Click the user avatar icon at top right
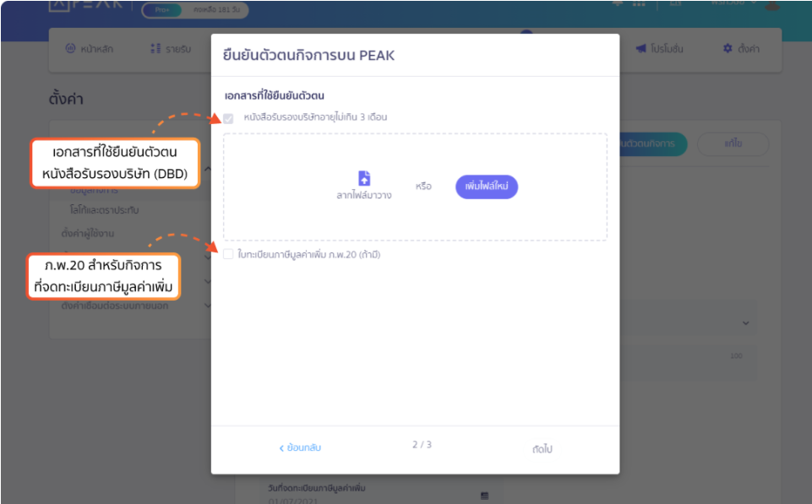The height and width of the screenshot is (504, 812). [771, 5]
